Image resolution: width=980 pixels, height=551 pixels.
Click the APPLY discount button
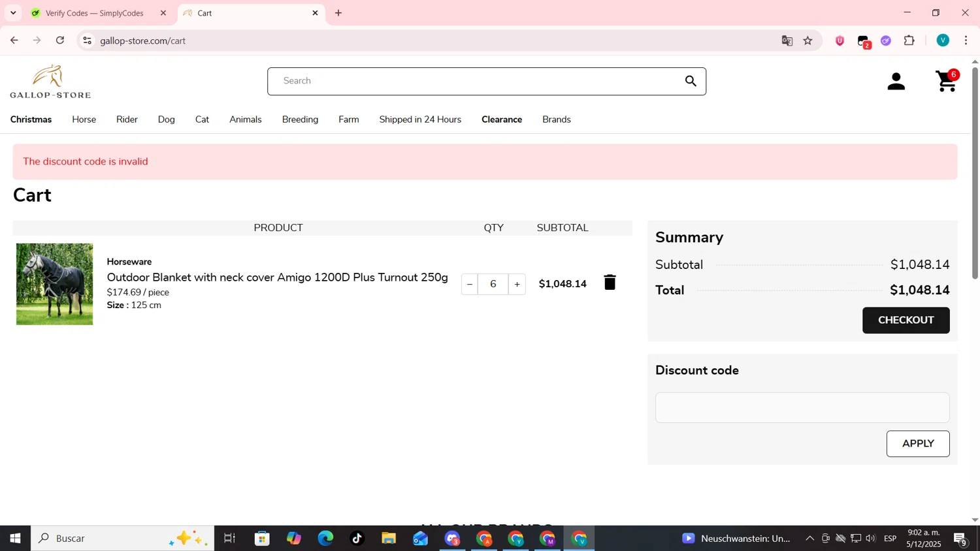(918, 444)
